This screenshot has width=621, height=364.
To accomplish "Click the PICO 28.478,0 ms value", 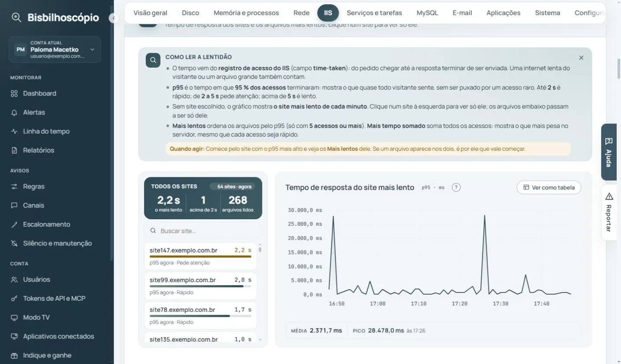I will (x=386, y=331).
